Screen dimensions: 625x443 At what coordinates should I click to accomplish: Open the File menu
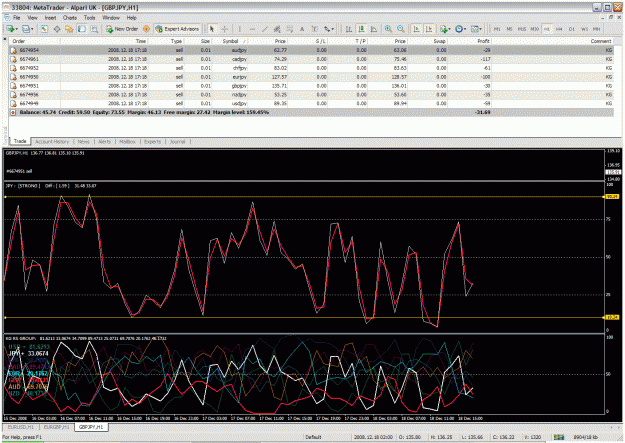click(x=16, y=18)
